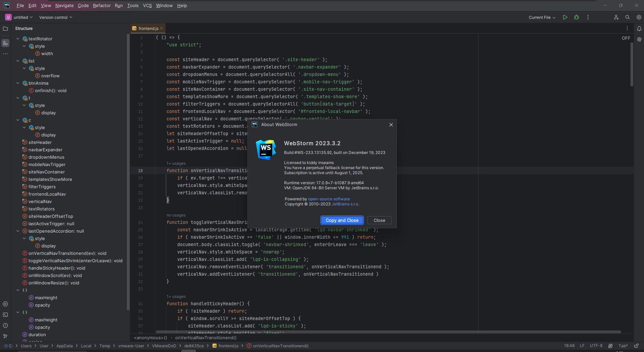Toggle read-only lock icon in status bar
This screenshot has height=352, width=644.
[636, 346]
